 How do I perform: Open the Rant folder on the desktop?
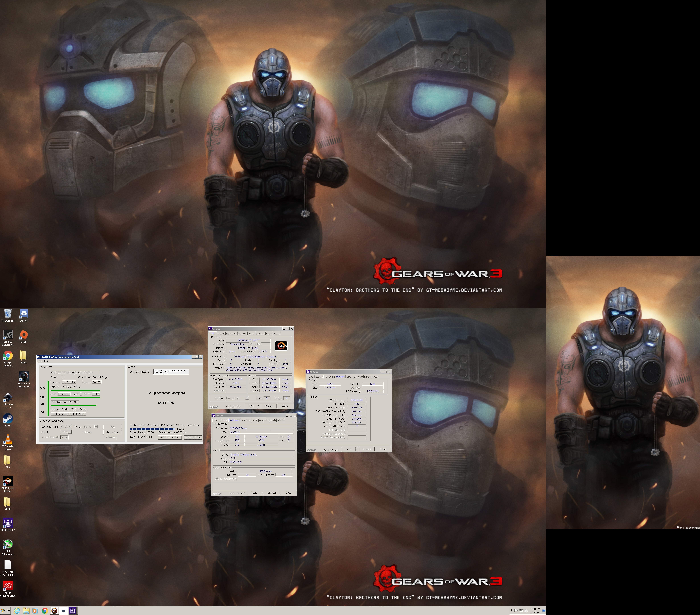click(24, 357)
